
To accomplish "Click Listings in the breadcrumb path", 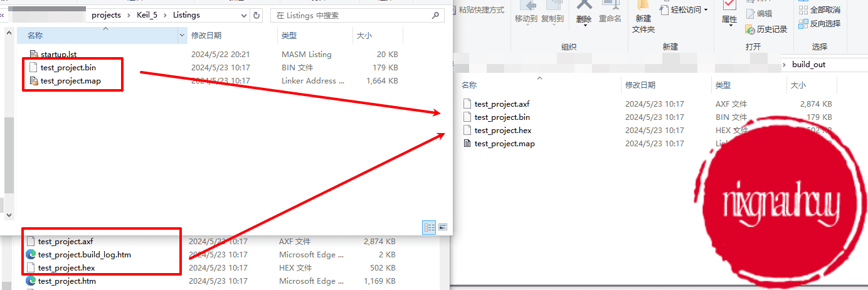I will (186, 15).
